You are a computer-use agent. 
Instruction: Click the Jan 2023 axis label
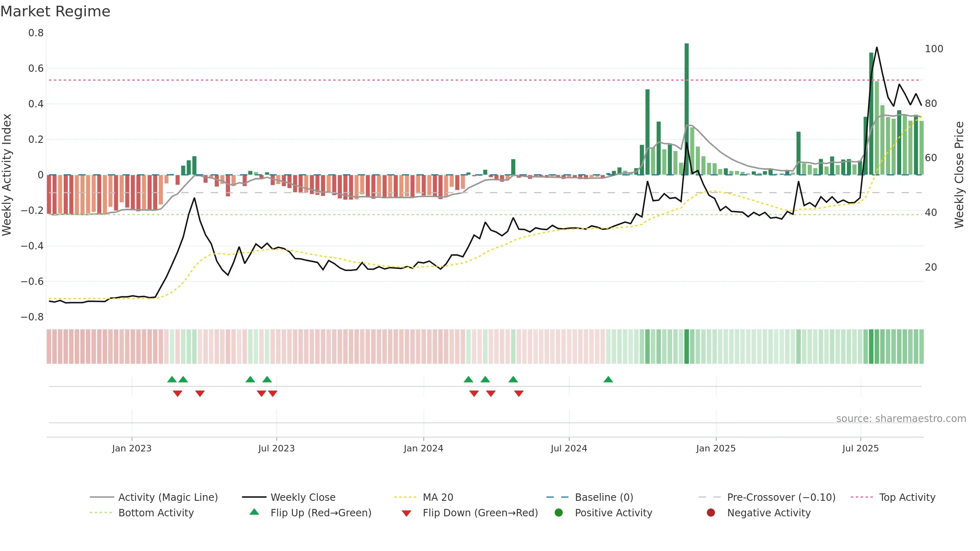[x=132, y=448]
